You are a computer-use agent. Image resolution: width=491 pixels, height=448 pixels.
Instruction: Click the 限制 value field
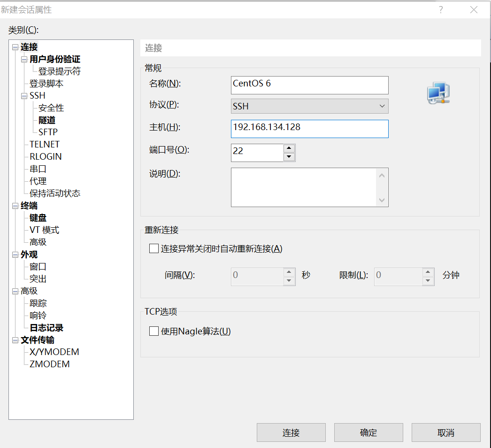coord(398,277)
